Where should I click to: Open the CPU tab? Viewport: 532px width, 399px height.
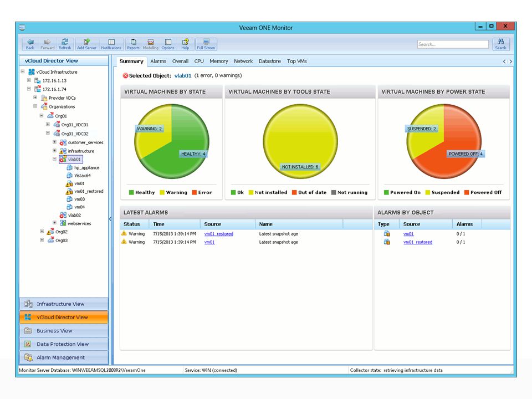tap(199, 62)
